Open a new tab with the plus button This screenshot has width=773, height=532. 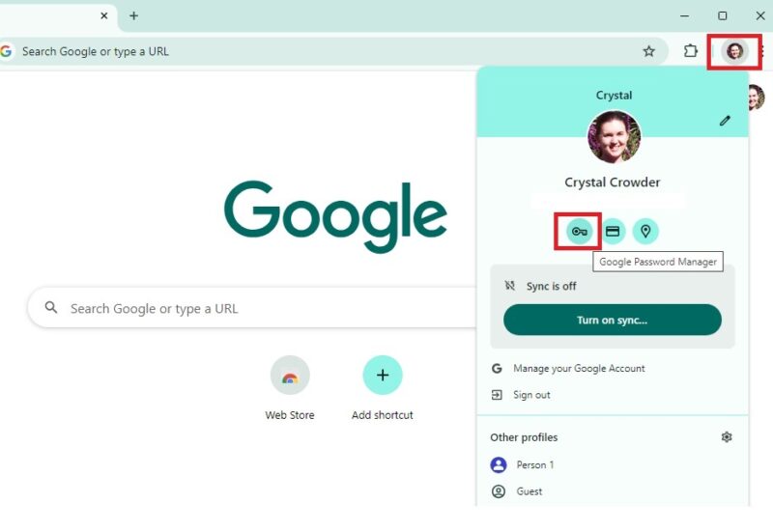pyautogui.click(x=133, y=15)
